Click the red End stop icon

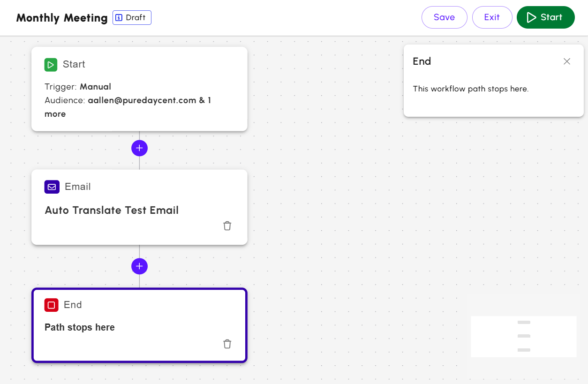pos(51,305)
